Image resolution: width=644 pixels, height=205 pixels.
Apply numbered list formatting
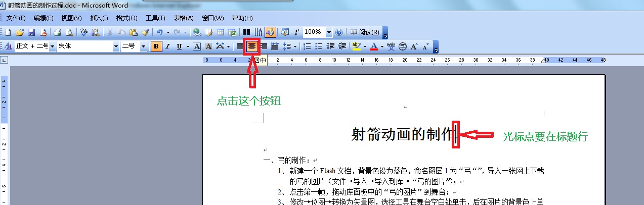click(307, 46)
